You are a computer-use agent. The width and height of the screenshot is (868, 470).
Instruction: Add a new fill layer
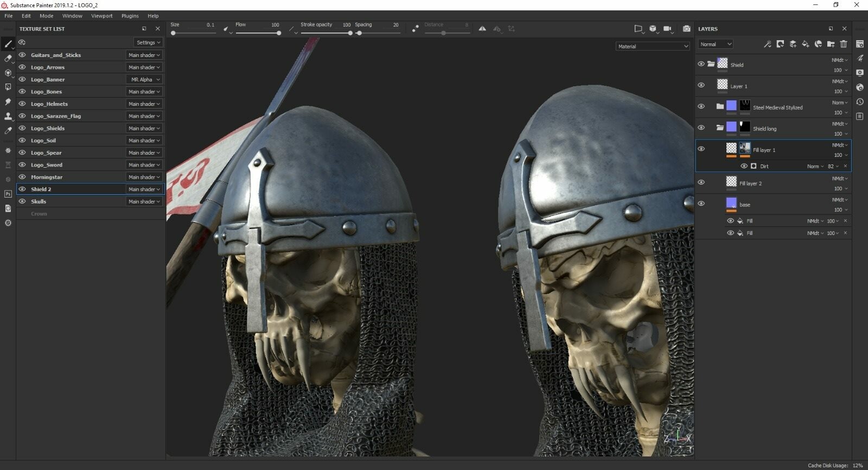(806, 44)
